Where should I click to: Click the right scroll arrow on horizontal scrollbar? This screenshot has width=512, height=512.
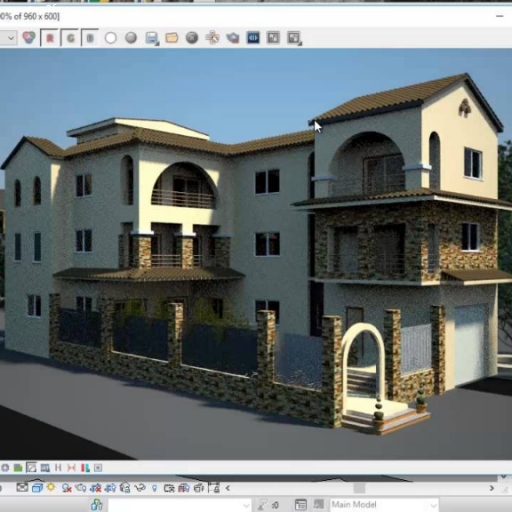click(x=492, y=488)
